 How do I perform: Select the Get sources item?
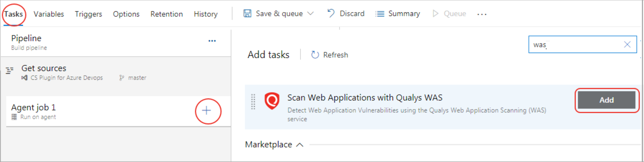(x=44, y=68)
